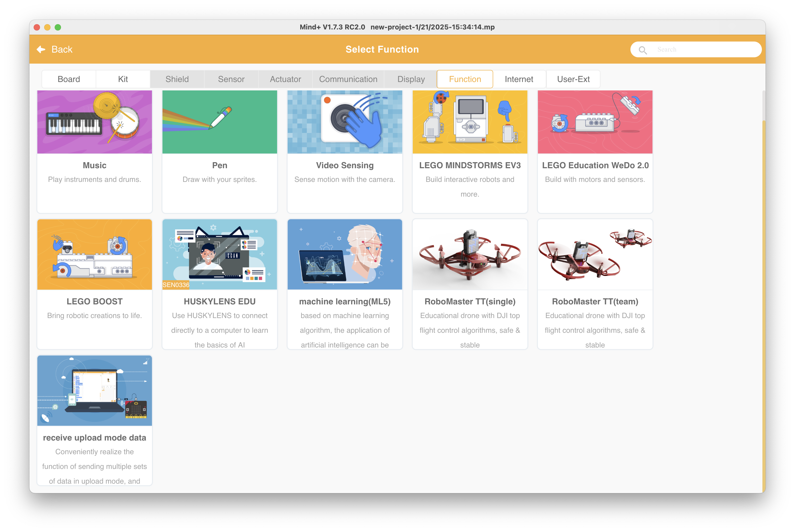Screen dimensions: 795x532
Task: Click the LEGO BOOST title
Action: coord(95,301)
